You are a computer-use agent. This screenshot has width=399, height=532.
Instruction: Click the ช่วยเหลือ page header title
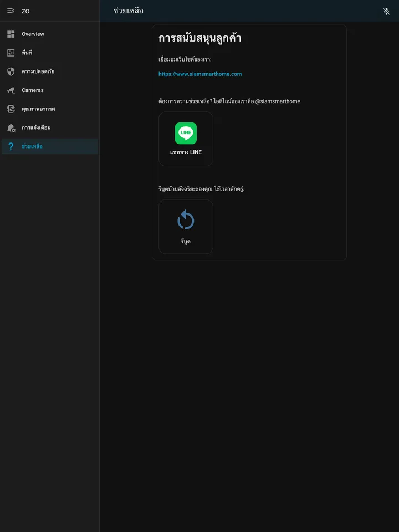click(x=128, y=11)
